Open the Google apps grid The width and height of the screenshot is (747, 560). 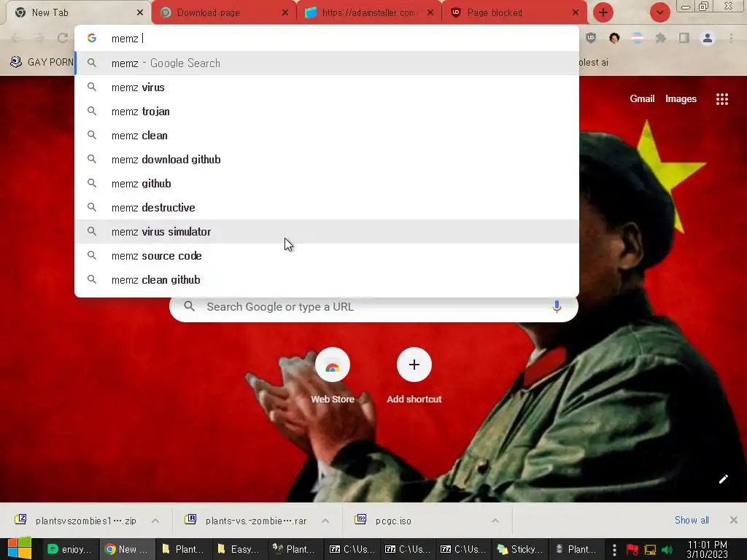pyautogui.click(x=722, y=99)
